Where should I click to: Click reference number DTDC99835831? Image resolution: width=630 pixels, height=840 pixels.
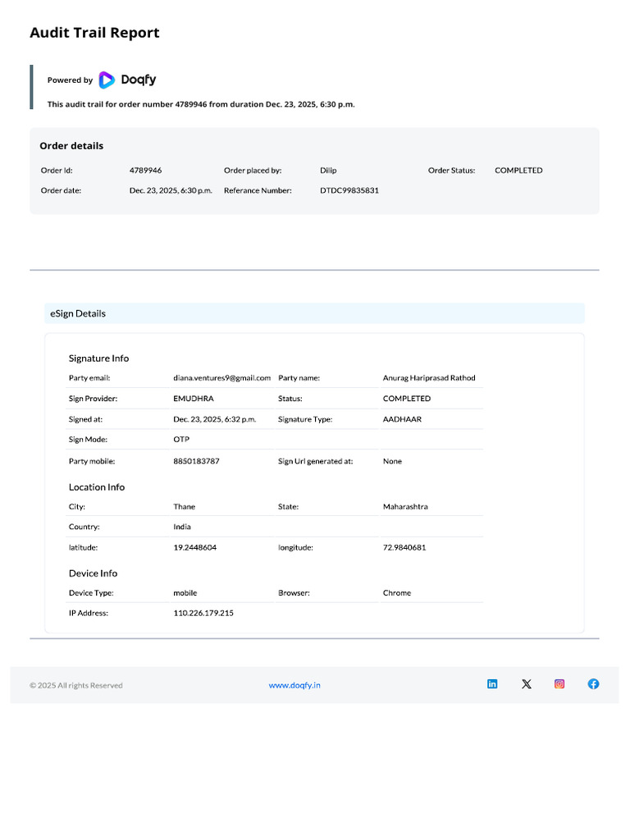pos(349,190)
